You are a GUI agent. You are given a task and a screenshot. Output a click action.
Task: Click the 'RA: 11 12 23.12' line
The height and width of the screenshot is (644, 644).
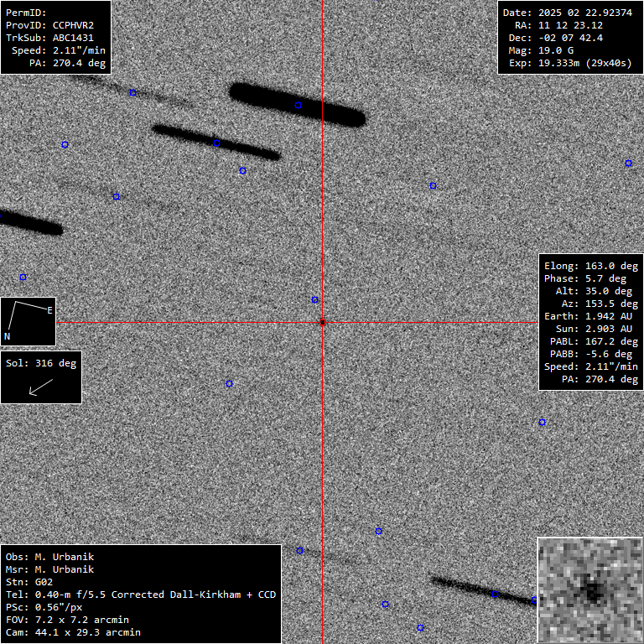(x=559, y=25)
